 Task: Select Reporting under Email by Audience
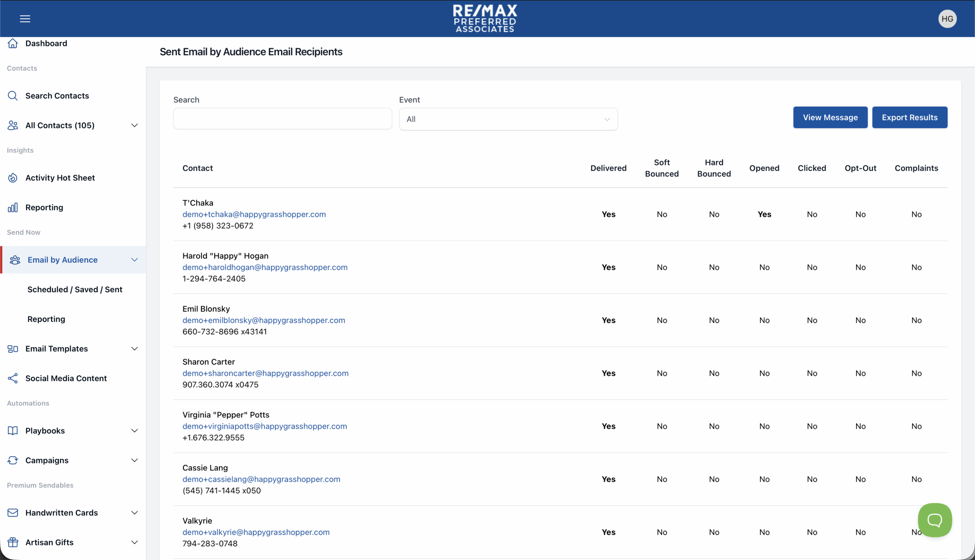pyautogui.click(x=46, y=319)
